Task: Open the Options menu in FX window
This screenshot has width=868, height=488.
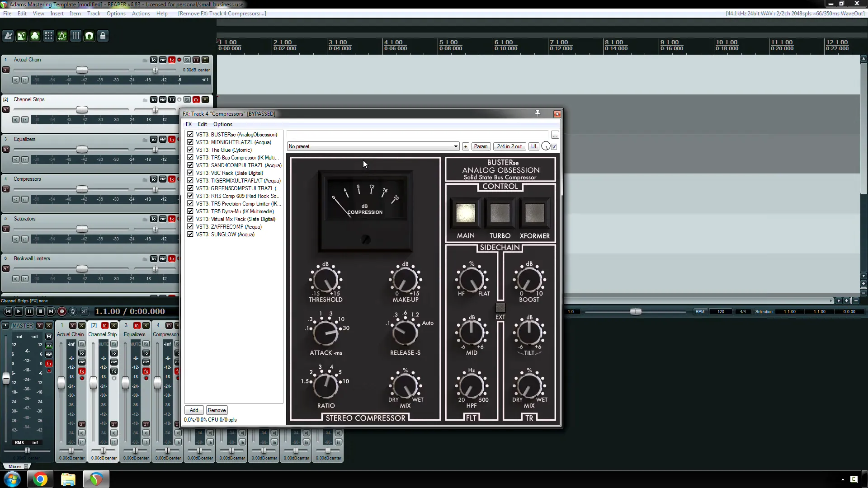Action: [x=223, y=124]
